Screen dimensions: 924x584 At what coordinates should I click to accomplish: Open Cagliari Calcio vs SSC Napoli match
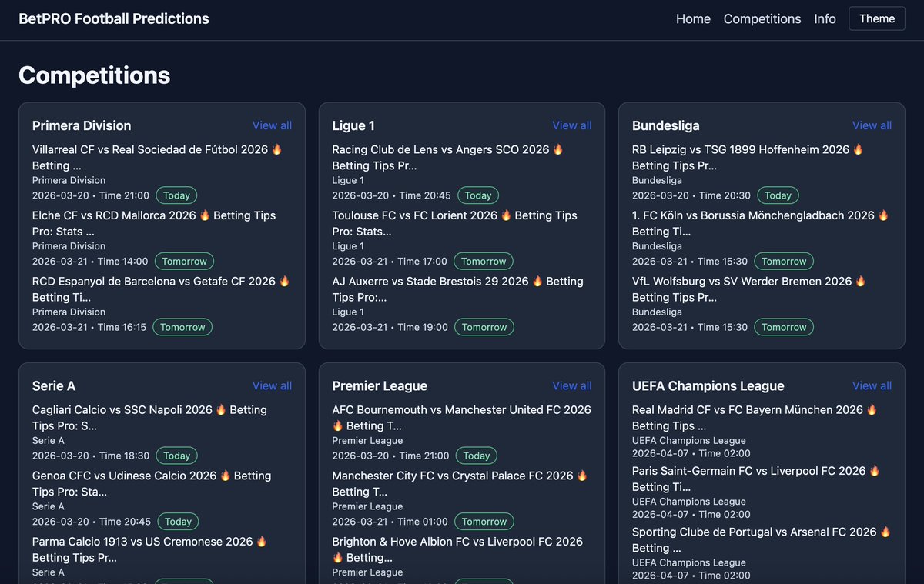149,417
